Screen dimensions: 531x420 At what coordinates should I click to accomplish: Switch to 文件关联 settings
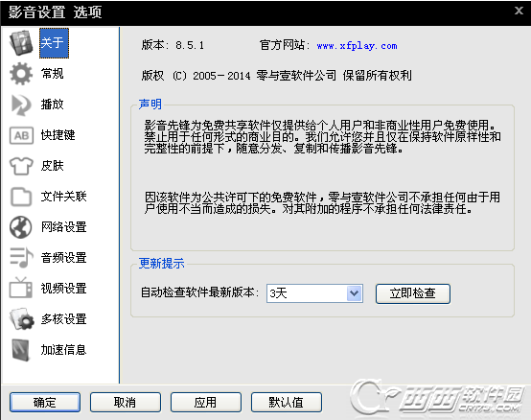63,197
